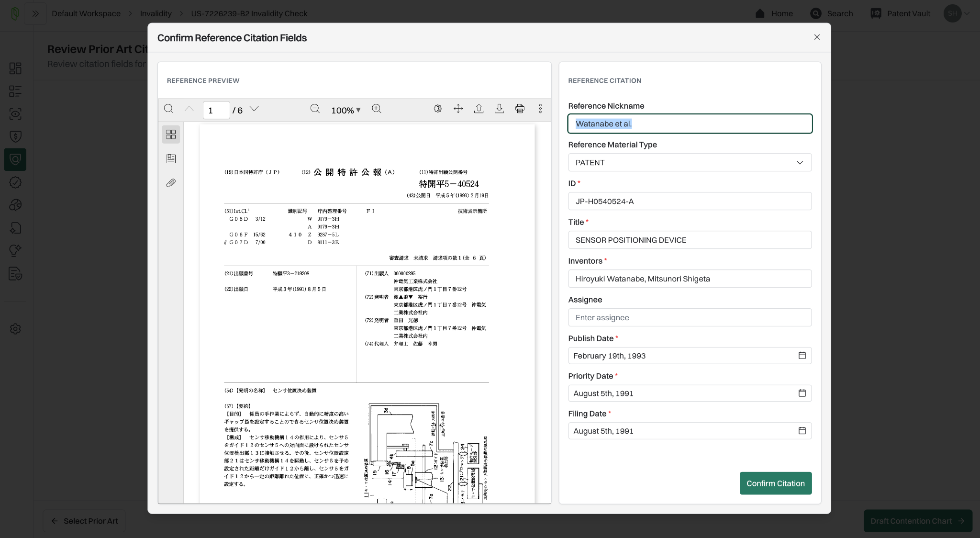Click the page number input box
Screen dimensions: 980x538
tap(216, 110)
